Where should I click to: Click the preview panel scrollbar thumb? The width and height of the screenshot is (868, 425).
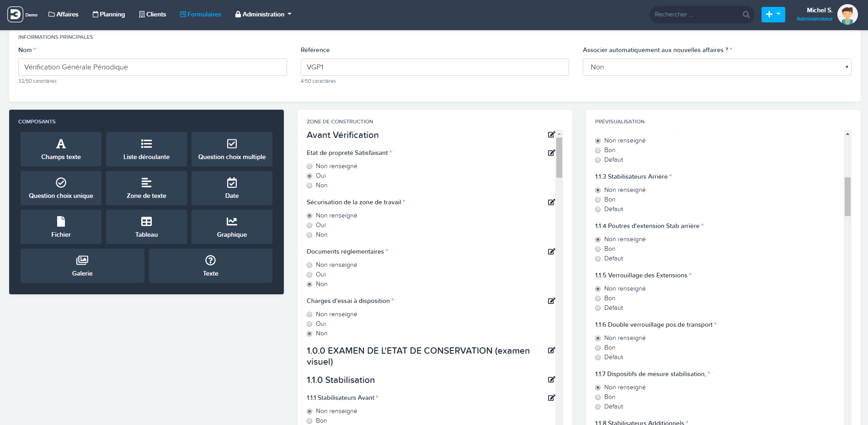(847, 197)
